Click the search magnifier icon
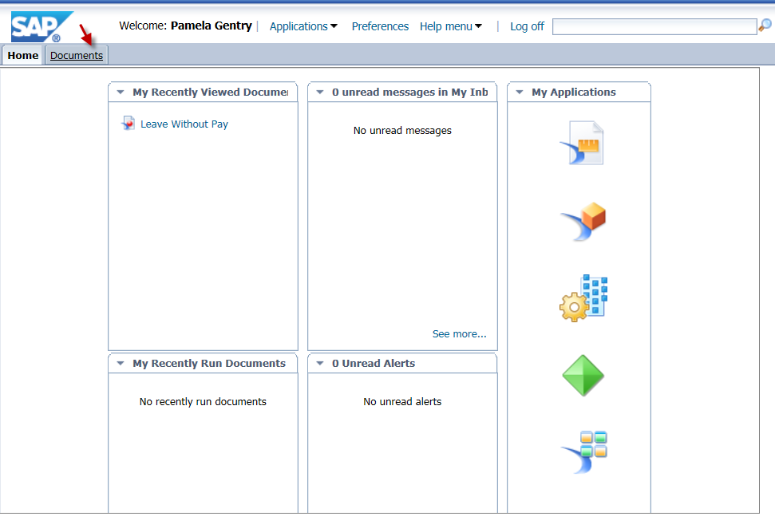This screenshot has width=775, height=532. 764,26
